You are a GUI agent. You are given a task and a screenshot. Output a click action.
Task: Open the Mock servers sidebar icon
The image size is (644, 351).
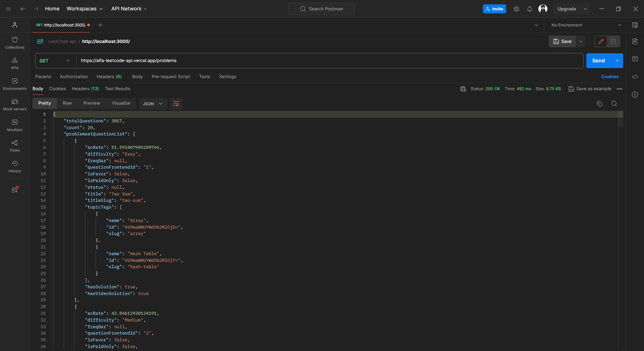(15, 105)
